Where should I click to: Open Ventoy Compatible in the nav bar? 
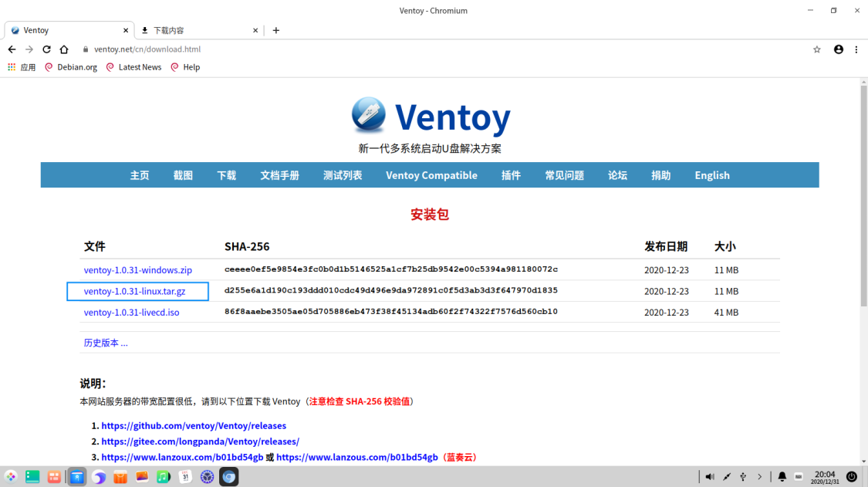(x=431, y=175)
